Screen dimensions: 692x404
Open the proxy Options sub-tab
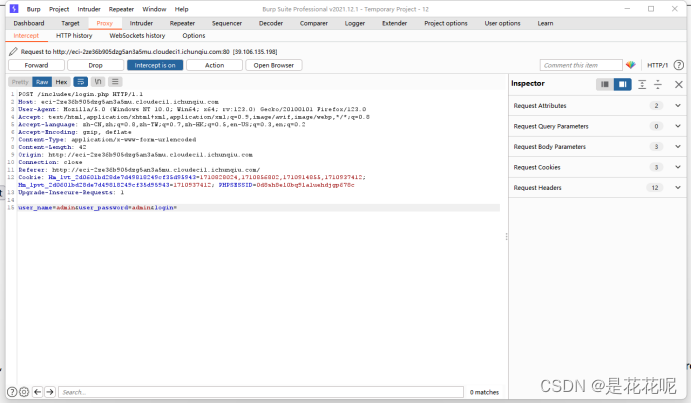coord(194,36)
